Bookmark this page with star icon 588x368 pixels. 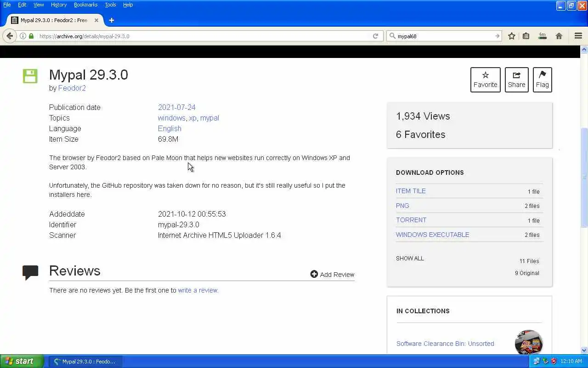point(512,36)
